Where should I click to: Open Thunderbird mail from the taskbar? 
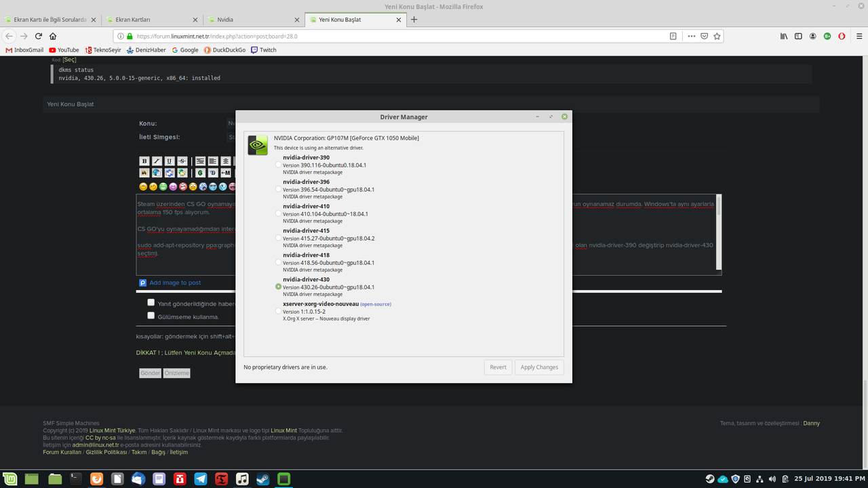(x=138, y=479)
